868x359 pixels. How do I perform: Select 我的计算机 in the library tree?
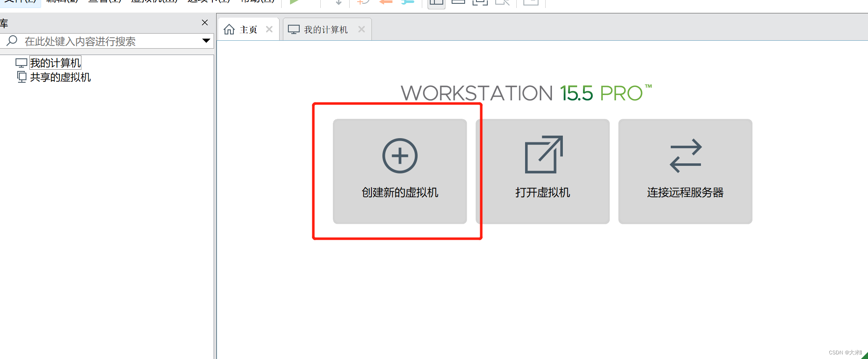point(55,63)
